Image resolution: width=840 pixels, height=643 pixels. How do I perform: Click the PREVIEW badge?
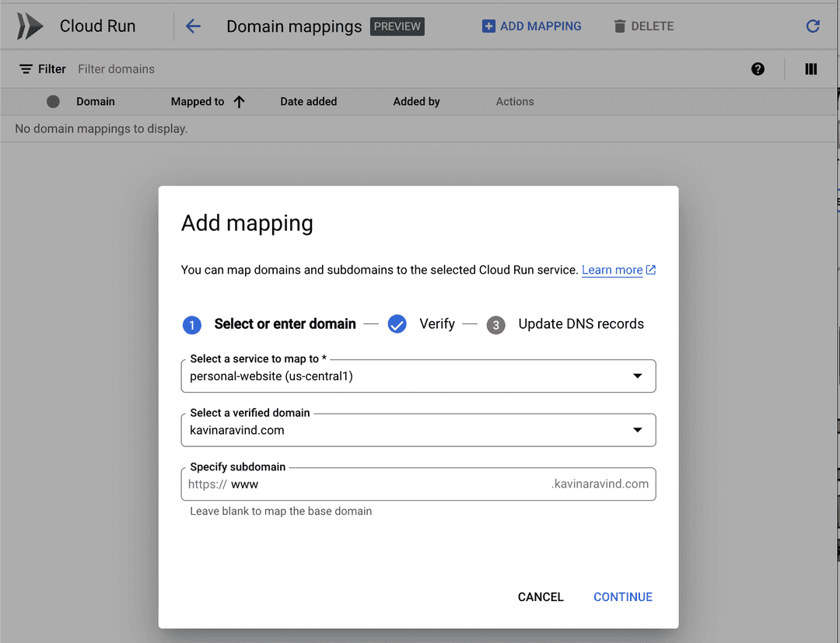coord(397,26)
